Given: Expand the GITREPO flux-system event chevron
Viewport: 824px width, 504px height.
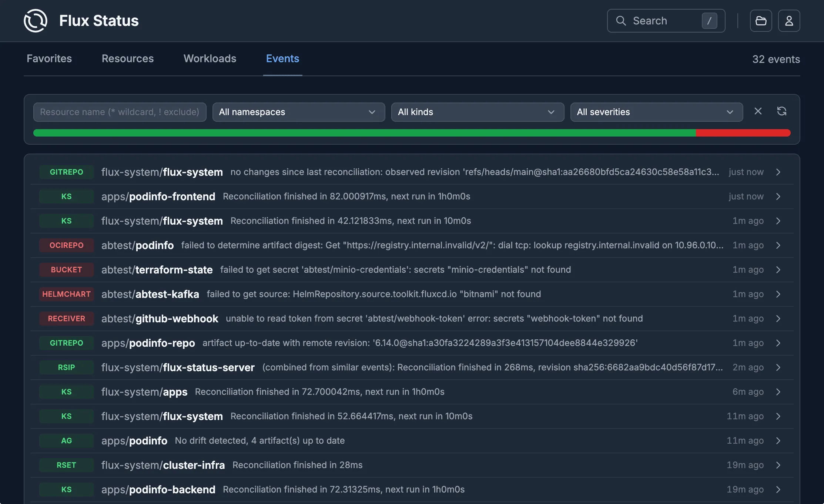Looking at the screenshot, I should (x=778, y=172).
